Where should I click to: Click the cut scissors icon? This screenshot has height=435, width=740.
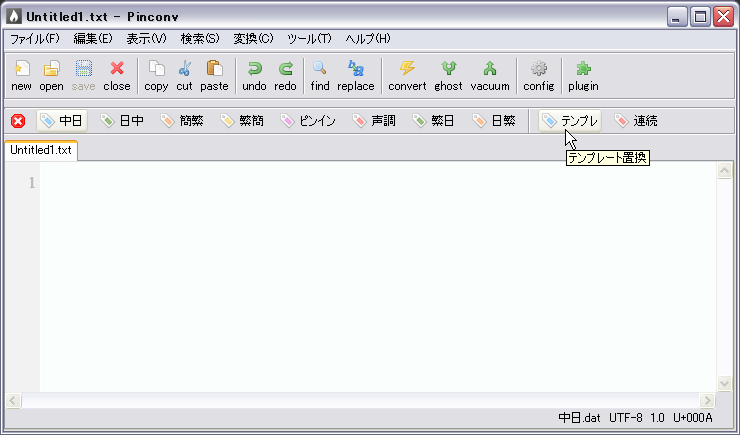[x=185, y=75]
